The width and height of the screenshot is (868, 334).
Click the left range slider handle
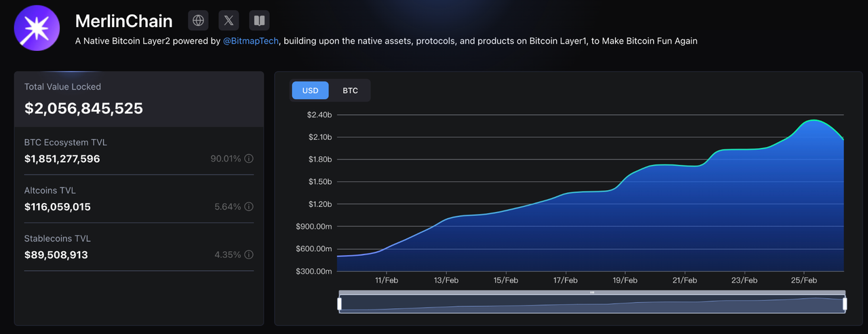[340, 304]
